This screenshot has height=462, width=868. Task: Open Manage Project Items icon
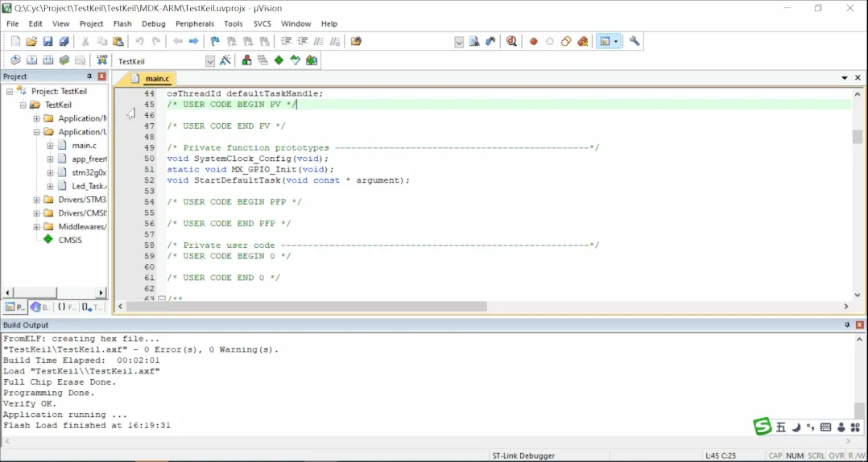(246, 60)
